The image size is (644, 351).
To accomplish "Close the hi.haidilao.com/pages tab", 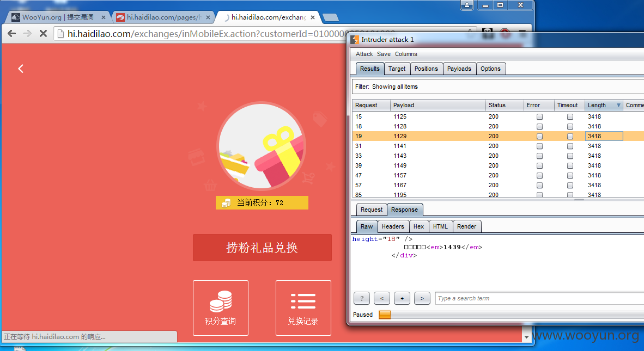I will pos(208,17).
